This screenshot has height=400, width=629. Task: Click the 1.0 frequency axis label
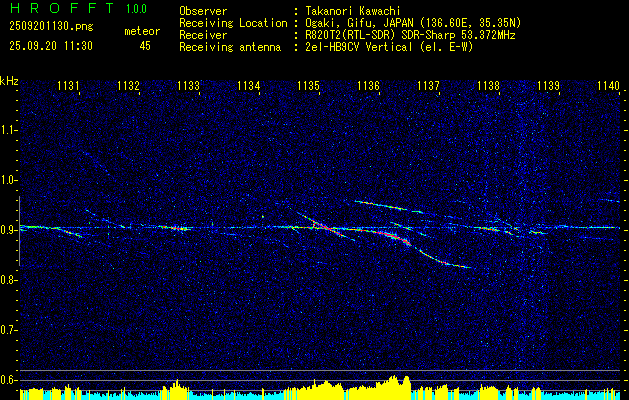(8, 180)
